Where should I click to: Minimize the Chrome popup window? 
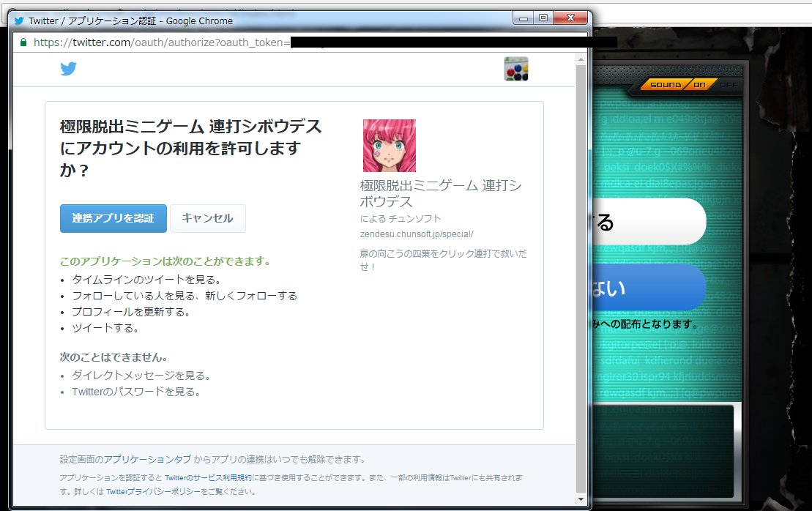[523, 18]
